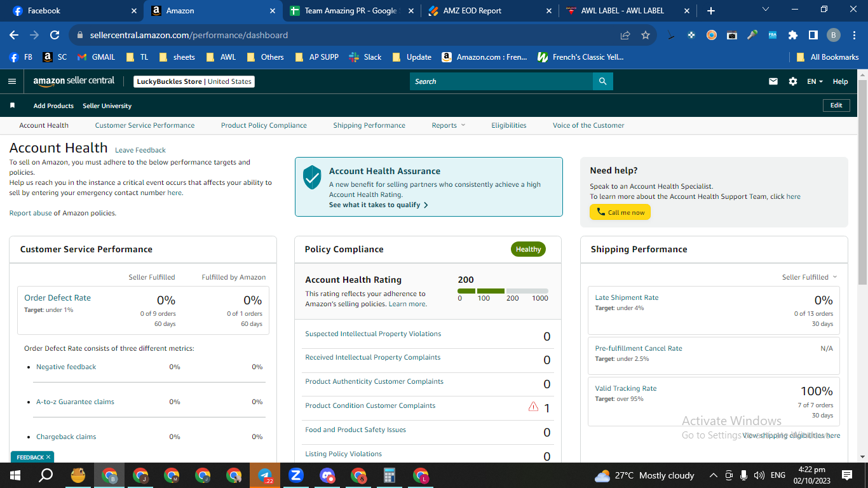Go back with browser back arrow
868x488 pixels.
pyautogui.click(x=14, y=35)
